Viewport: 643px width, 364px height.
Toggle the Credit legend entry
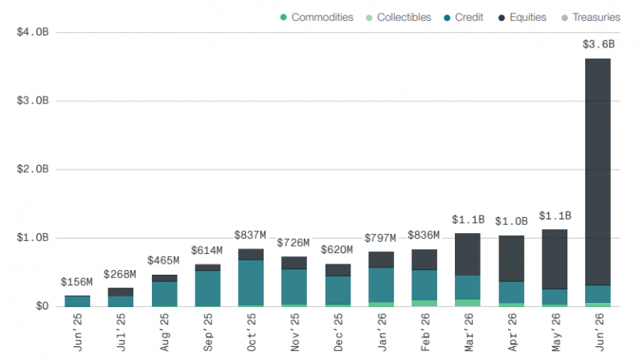point(464,17)
